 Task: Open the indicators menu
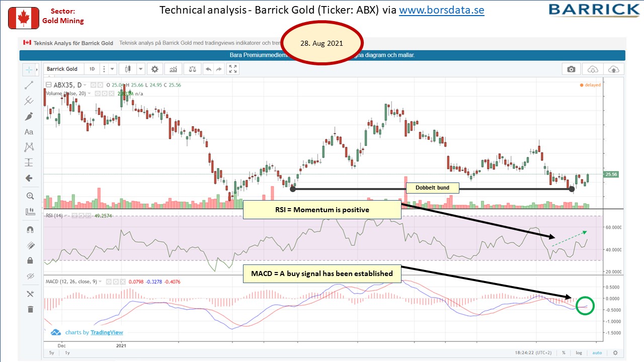click(x=174, y=69)
